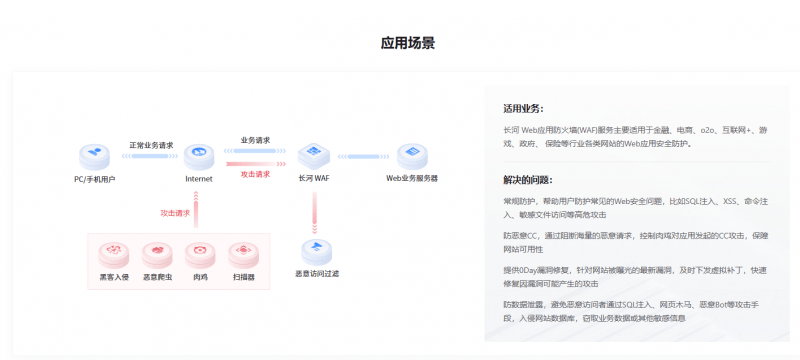Screen dimensions: 800x360
Task: Click the 业务请求 blue arrow label
Action: tap(255, 140)
